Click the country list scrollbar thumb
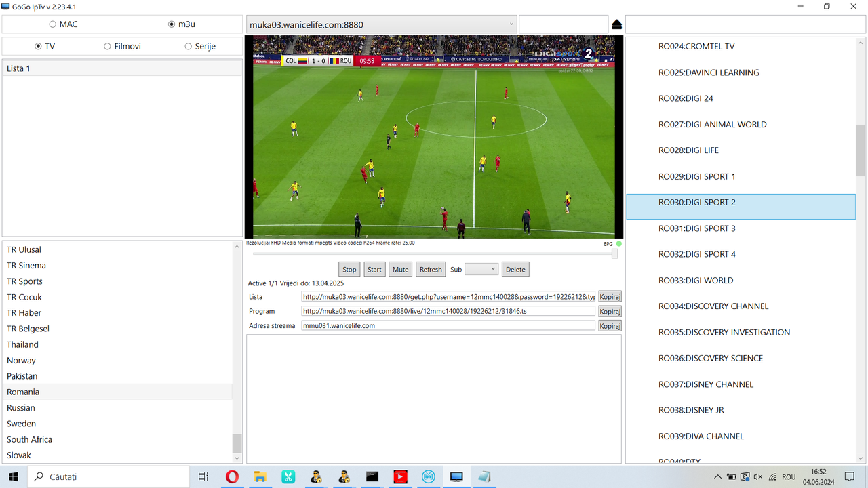The width and height of the screenshot is (868, 488). [x=237, y=443]
